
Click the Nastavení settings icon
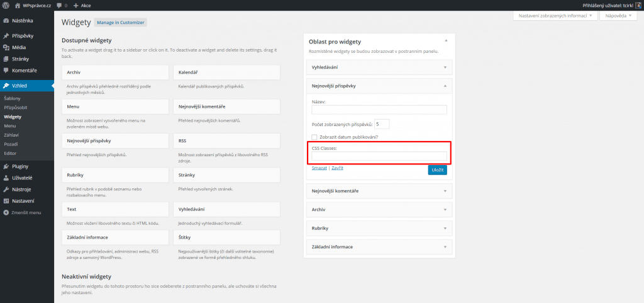pos(6,201)
